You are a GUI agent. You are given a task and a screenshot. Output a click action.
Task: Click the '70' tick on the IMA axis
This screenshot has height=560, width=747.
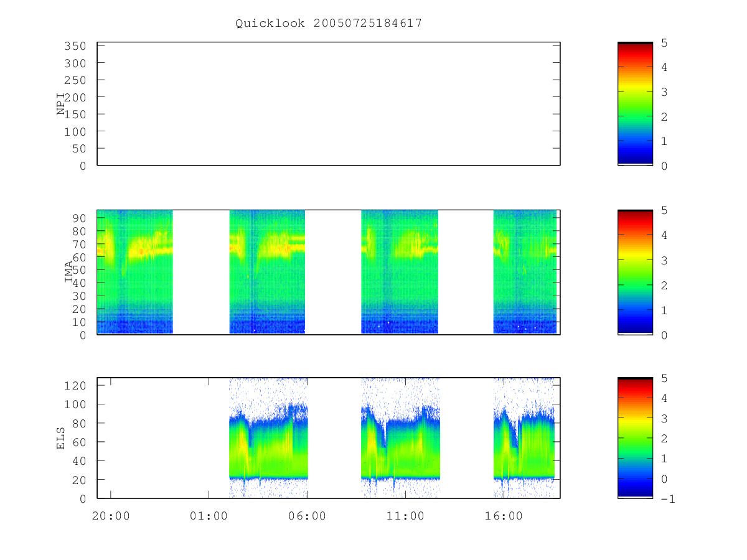coord(80,244)
